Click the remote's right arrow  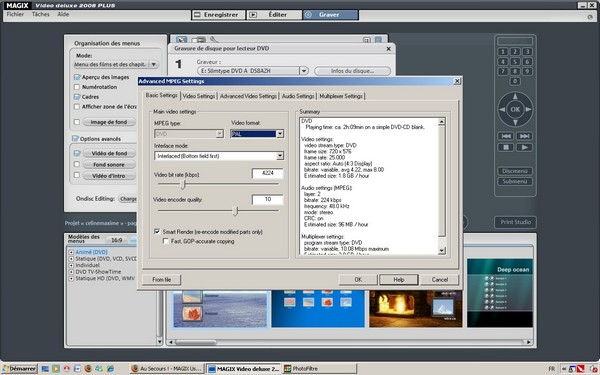click(x=528, y=109)
